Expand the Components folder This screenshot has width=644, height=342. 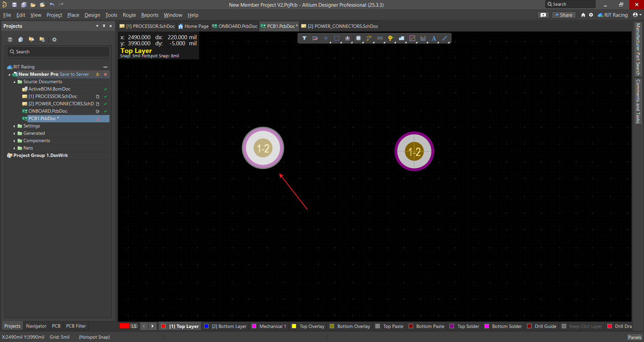pyautogui.click(x=14, y=141)
